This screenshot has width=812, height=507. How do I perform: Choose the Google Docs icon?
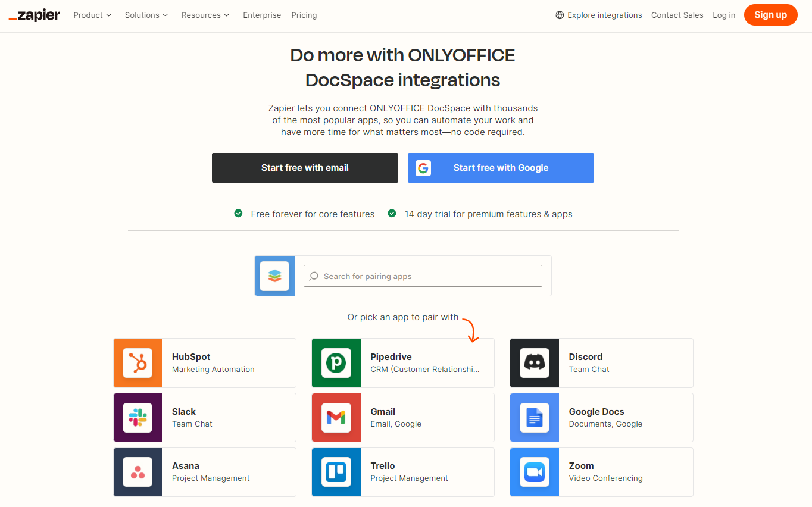[x=534, y=417]
